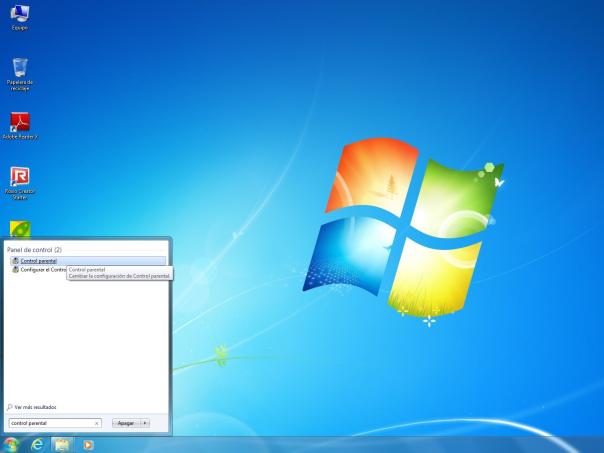Launch Internet Explorer from the taskbar
Viewport: 604px width, 453px height.
38,443
